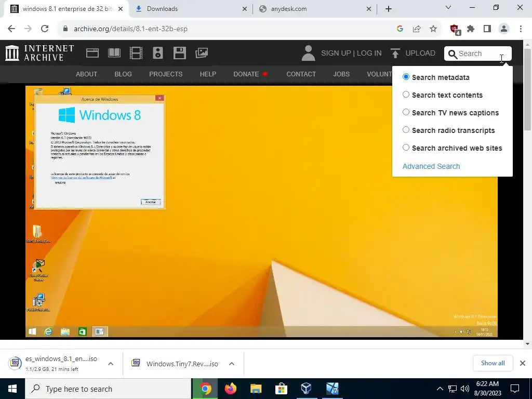The height and width of the screenshot is (399, 532).
Task: Click the LOG IN link
Action: (369, 54)
